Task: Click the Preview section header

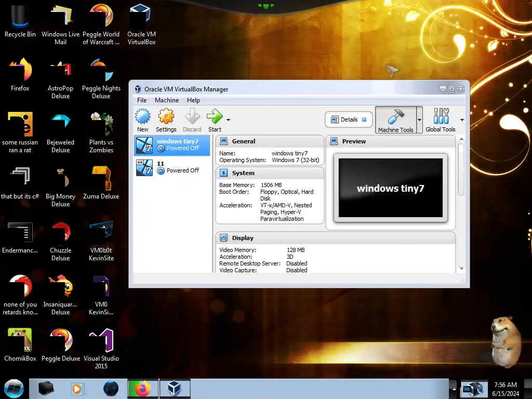Action: (391, 141)
